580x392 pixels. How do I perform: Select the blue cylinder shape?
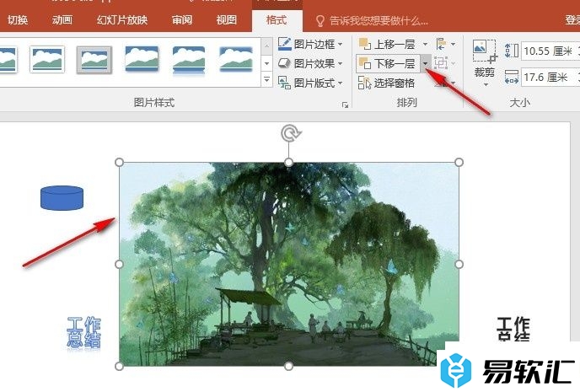62,198
